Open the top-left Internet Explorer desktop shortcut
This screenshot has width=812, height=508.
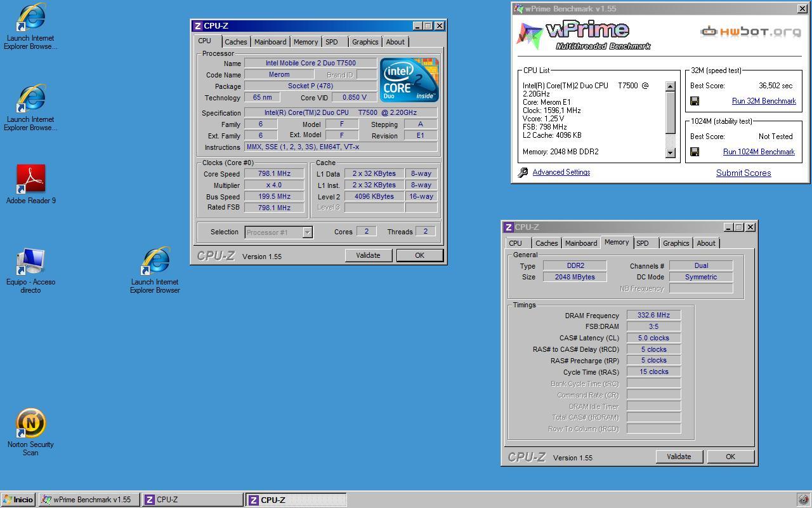pos(30,27)
